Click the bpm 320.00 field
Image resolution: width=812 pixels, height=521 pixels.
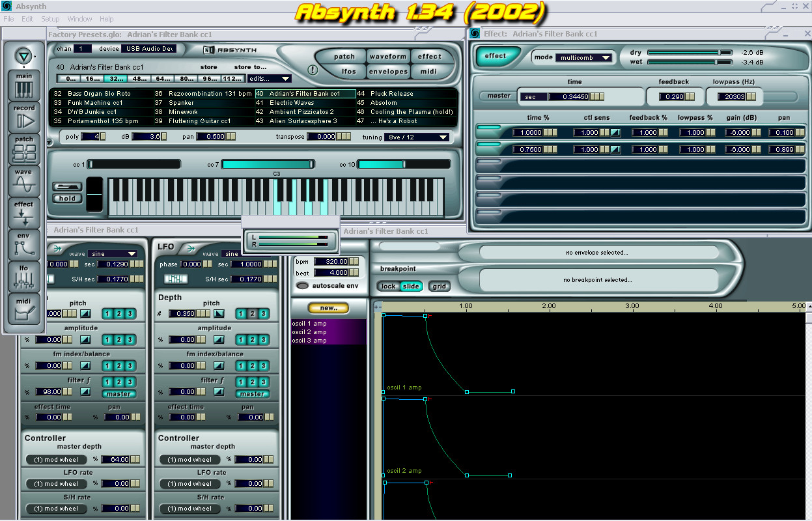tap(331, 261)
